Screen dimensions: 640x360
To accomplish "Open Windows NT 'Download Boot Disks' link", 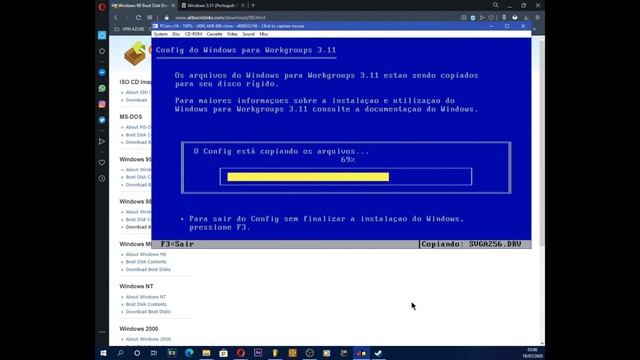I will click(x=148, y=311).
